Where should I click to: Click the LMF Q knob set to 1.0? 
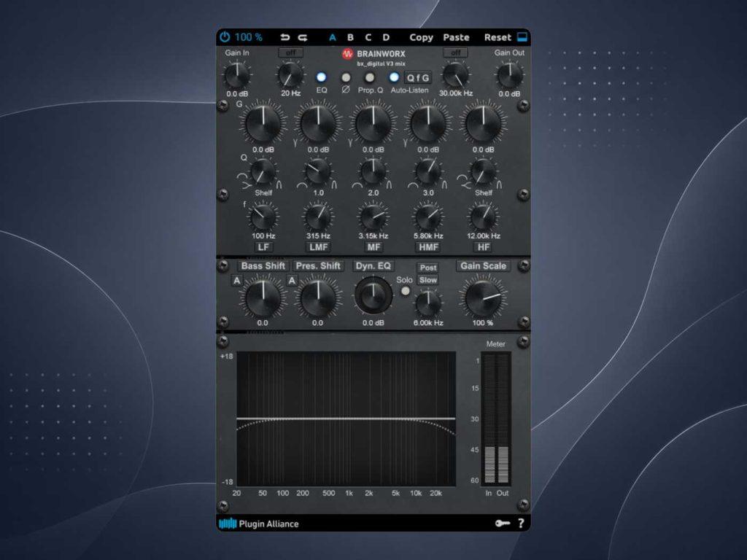[318, 172]
